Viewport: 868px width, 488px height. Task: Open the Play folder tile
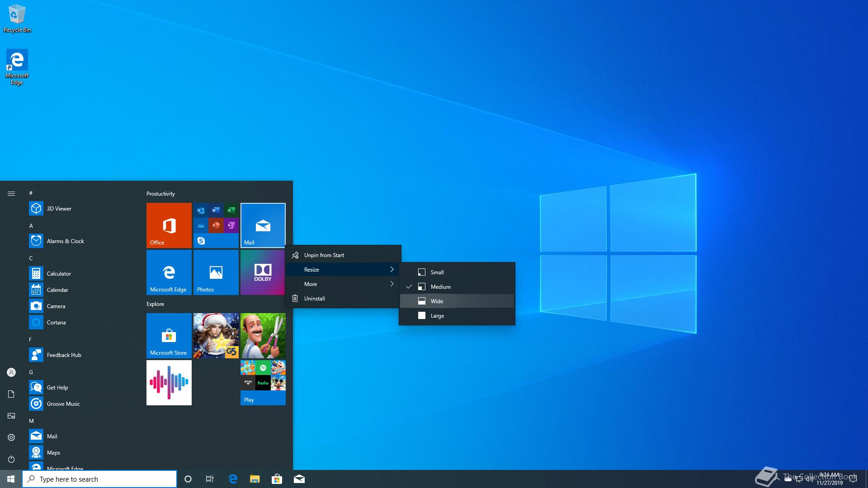pyautogui.click(x=263, y=383)
